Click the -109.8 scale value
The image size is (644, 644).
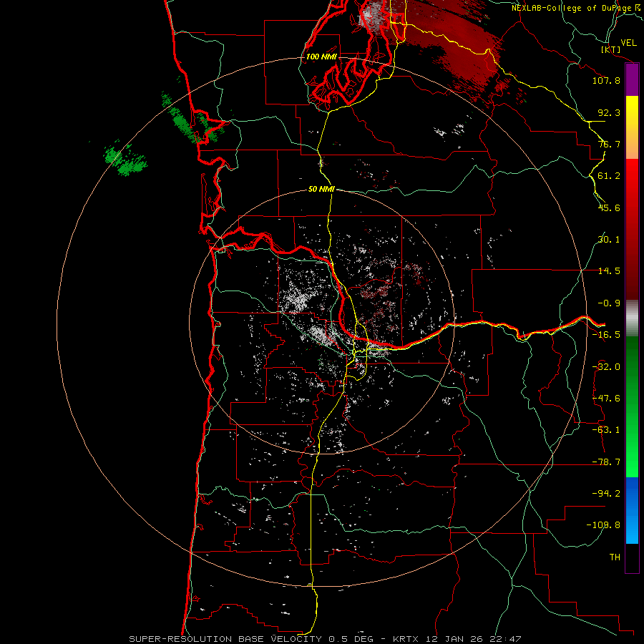pyautogui.click(x=603, y=525)
